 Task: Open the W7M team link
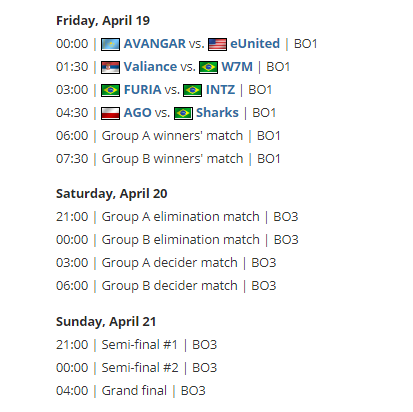point(237,67)
